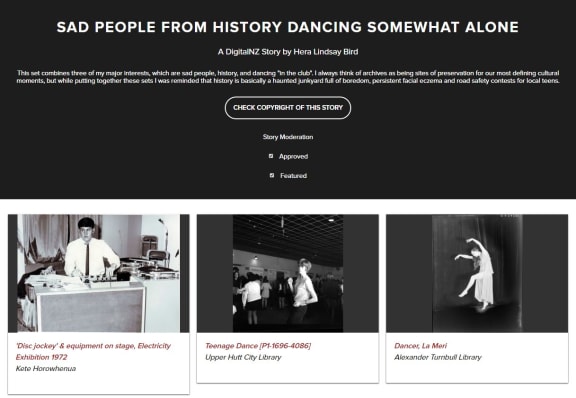Click the Kete Horowhenua source name
Viewport: 576px width, 398px height.
click(46, 369)
